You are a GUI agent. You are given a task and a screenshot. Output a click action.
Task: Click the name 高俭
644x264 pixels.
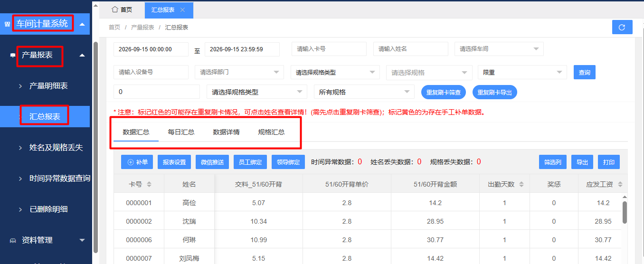[189, 203]
